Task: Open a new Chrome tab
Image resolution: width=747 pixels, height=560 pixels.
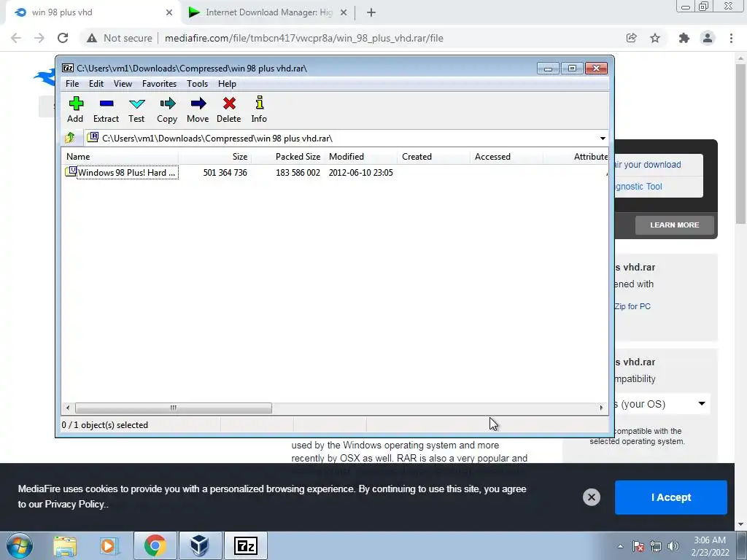Action: (x=371, y=12)
